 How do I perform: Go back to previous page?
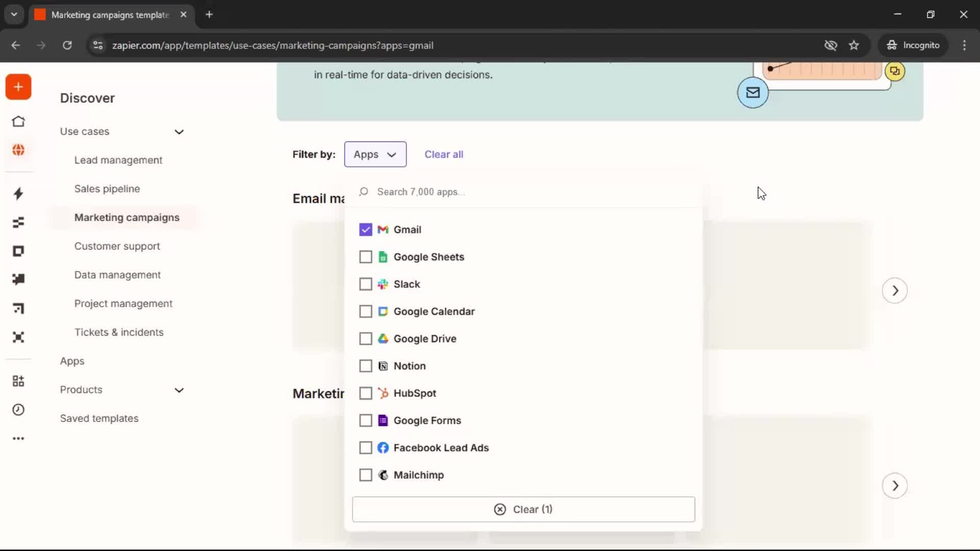pyautogui.click(x=16, y=45)
